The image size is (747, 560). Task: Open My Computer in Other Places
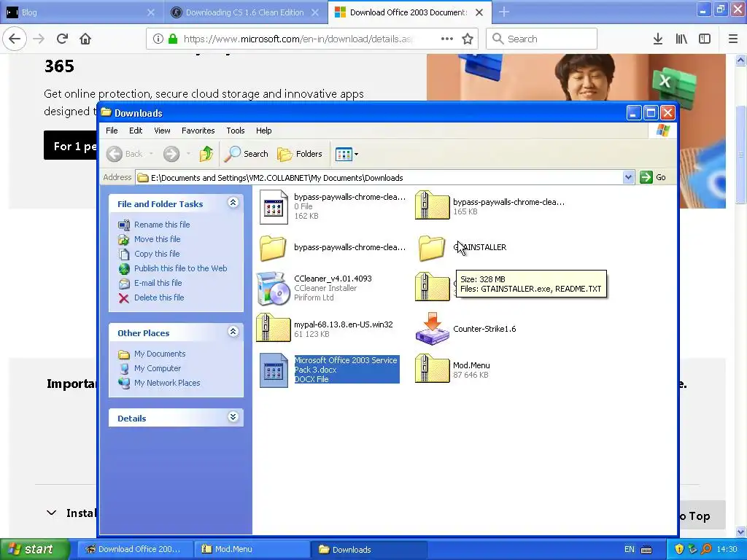pyautogui.click(x=158, y=368)
